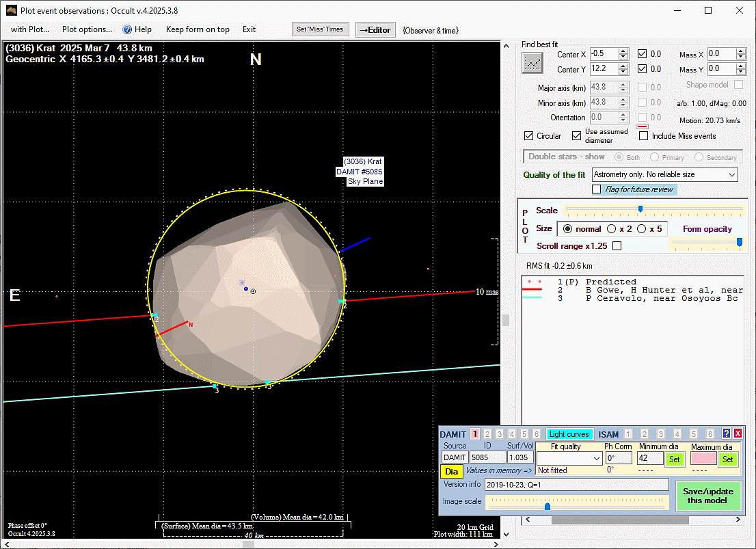Click Set 'Miss' Times button
Image resolution: width=756 pixels, height=549 pixels.
[320, 29]
